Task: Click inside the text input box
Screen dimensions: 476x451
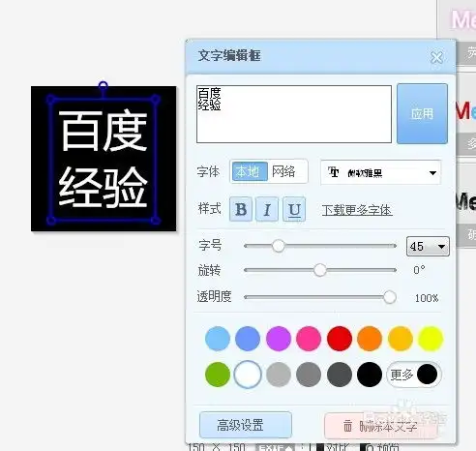Action: [294, 114]
